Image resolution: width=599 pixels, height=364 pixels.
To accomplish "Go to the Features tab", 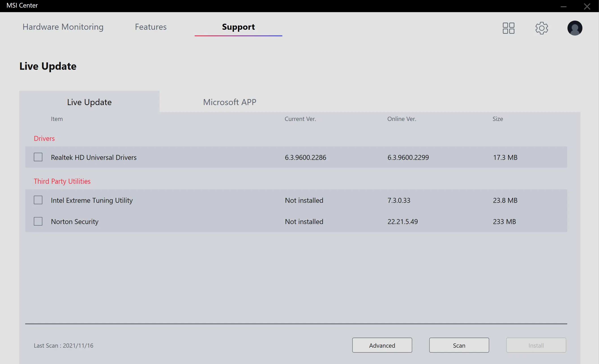I will pyautogui.click(x=151, y=27).
